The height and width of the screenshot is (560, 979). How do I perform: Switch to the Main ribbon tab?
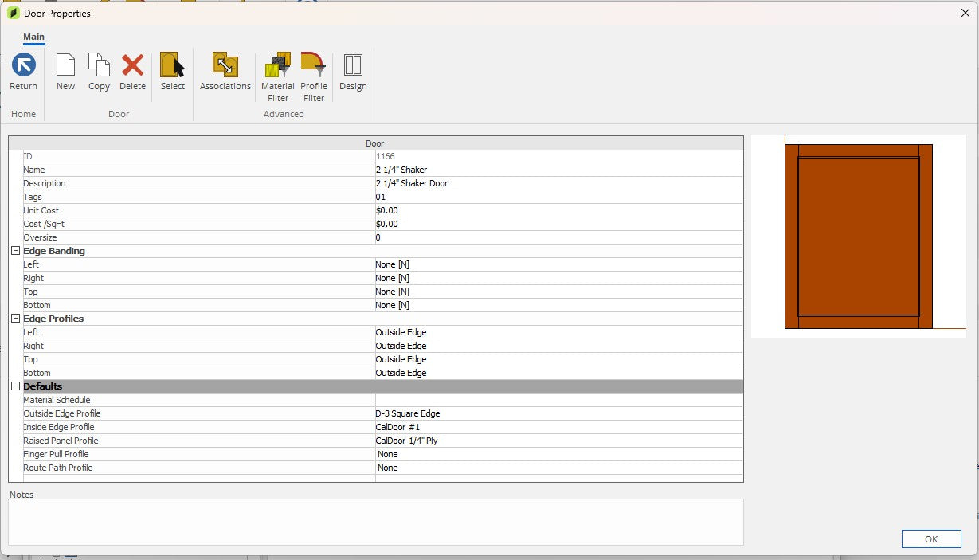33,37
